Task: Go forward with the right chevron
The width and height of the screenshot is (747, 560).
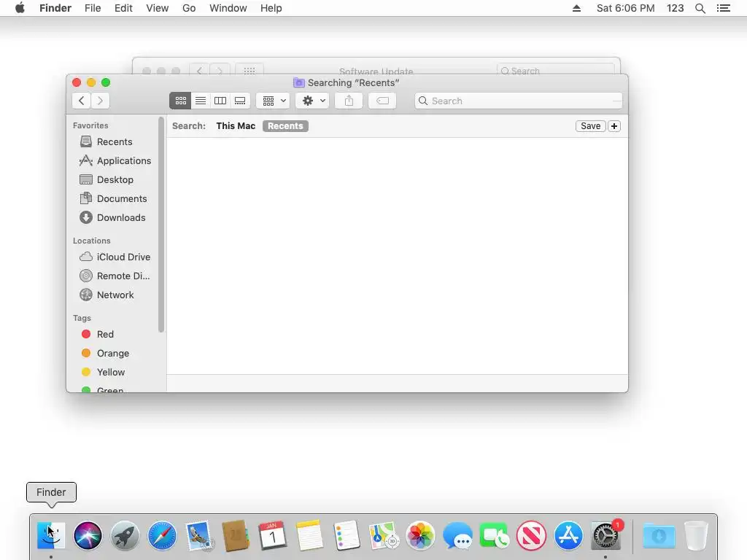Action: coord(100,101)
